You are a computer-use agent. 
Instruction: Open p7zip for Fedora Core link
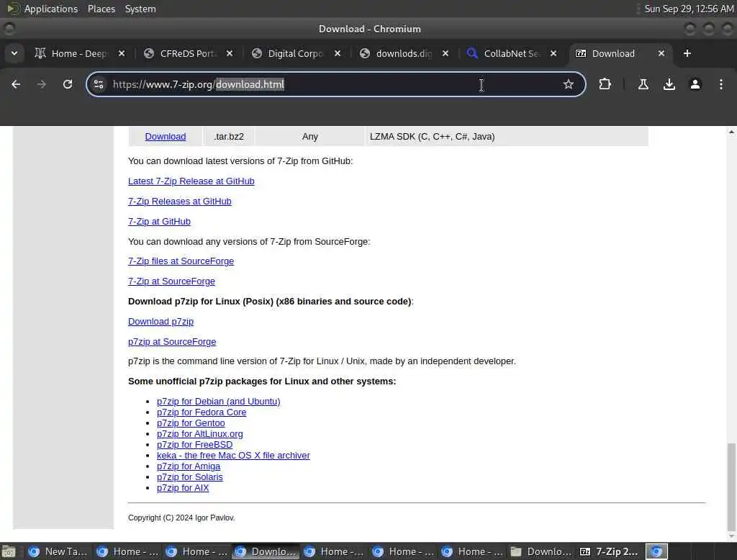202,412
